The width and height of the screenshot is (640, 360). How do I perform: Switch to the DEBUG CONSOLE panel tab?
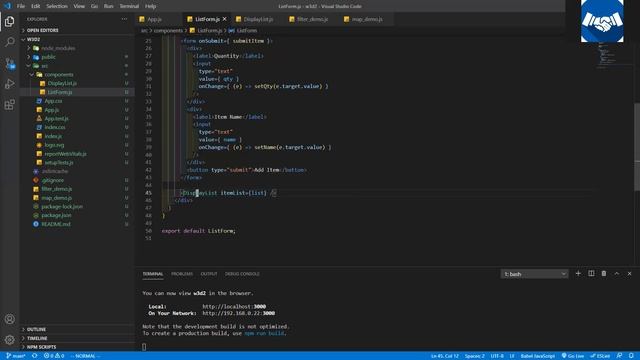[x=242, y=274]
